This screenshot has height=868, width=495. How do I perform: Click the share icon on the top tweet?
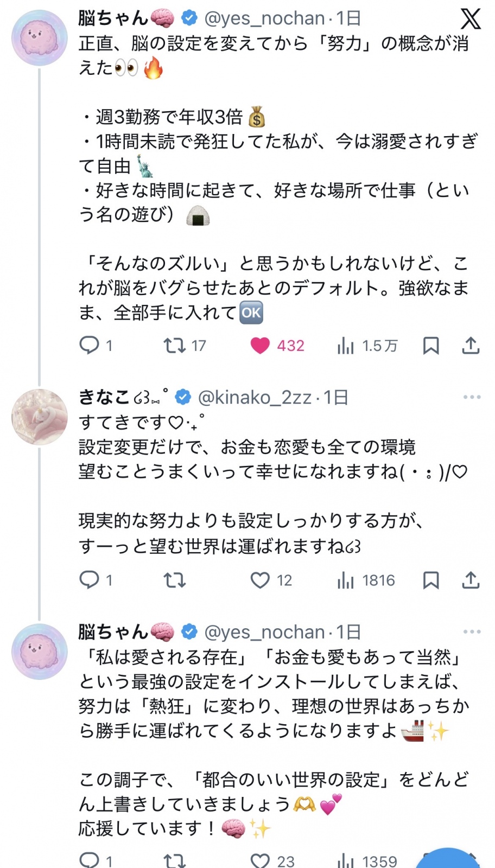471,344
